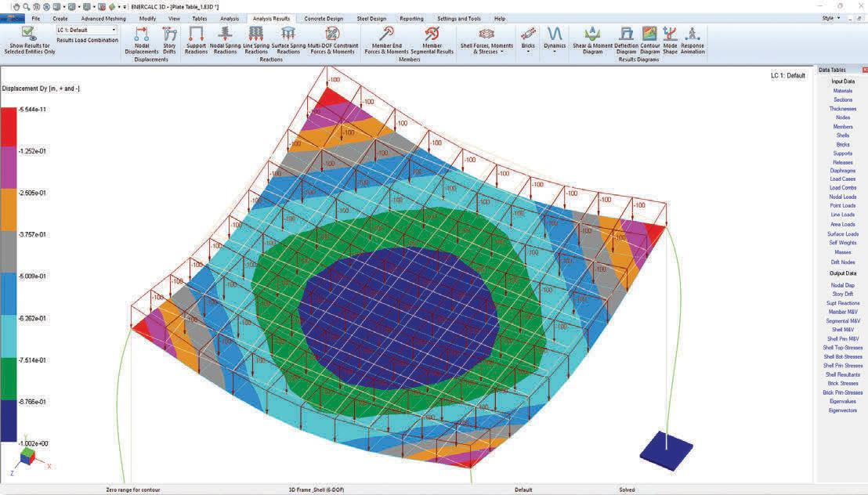Switch to the Settings and Tools tab

pyautogui.click(x=459, y=19)
